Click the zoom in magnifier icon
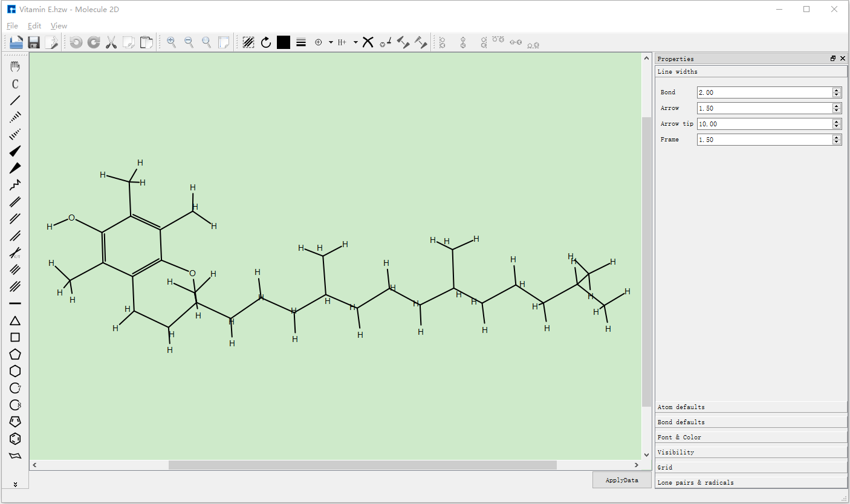 (172, 42)
